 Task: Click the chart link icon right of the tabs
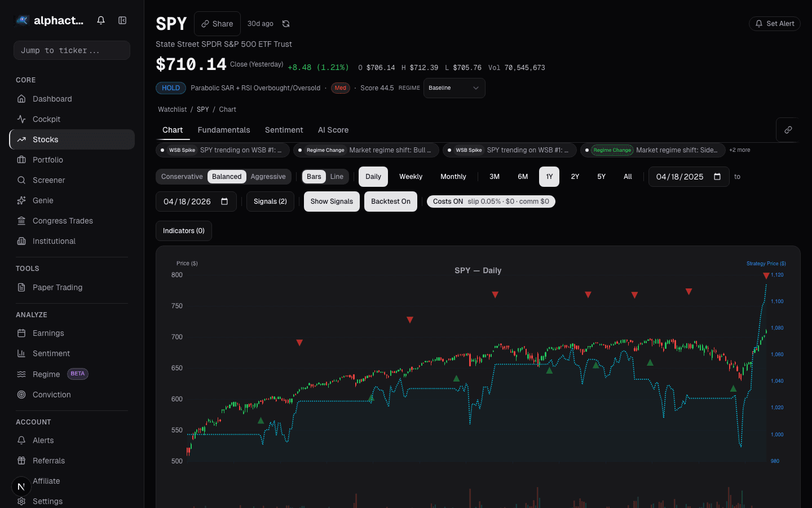(x=787, y=130)
